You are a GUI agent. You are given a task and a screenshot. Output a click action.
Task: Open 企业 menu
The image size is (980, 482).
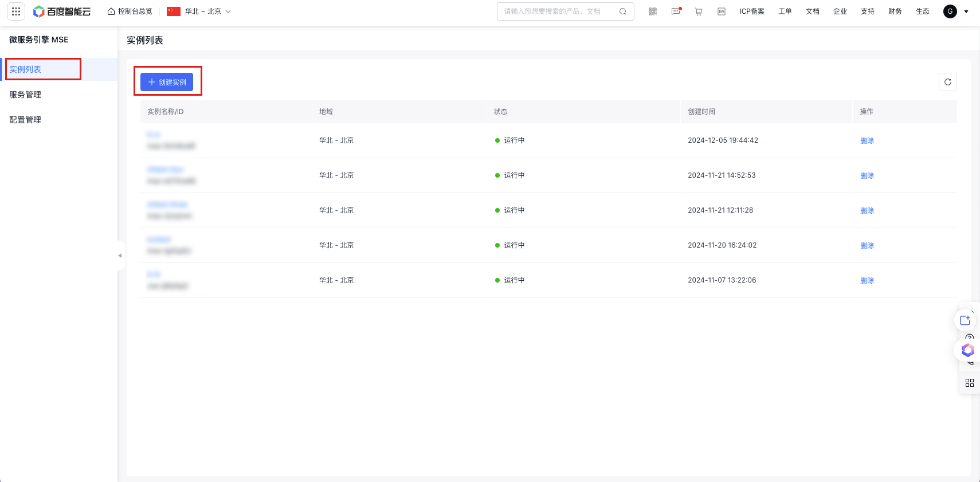840,11
